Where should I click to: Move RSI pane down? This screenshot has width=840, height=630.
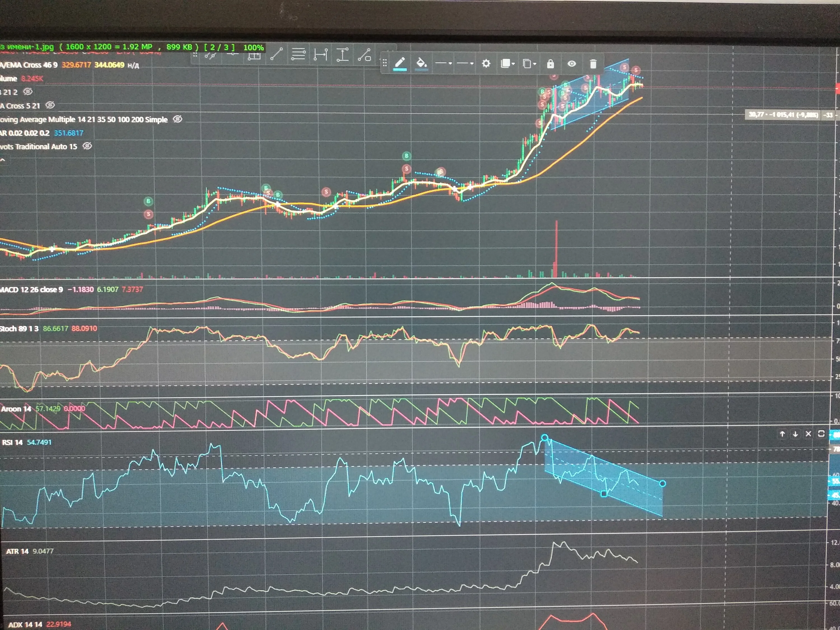[795, 434]
